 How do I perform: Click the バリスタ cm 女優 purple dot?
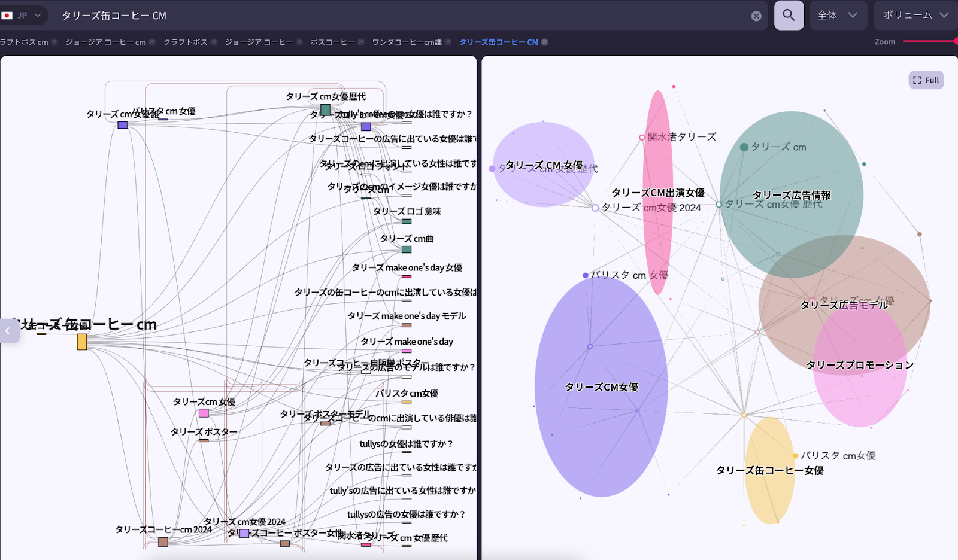pos(586,276)
